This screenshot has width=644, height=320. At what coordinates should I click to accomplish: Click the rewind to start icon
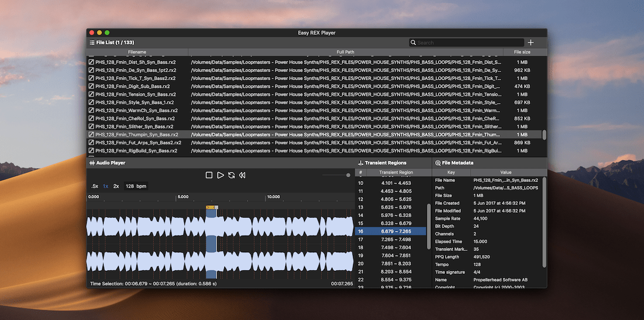(242, 175)
